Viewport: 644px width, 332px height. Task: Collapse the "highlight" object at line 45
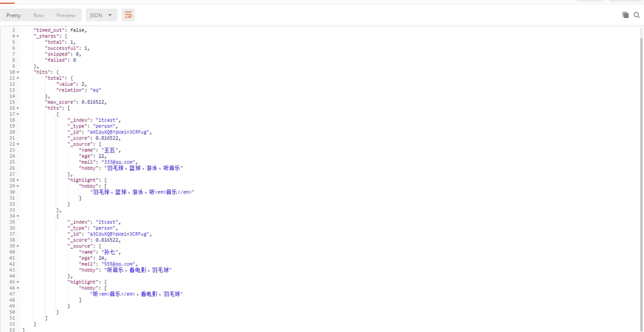click(x=17, y=282)
